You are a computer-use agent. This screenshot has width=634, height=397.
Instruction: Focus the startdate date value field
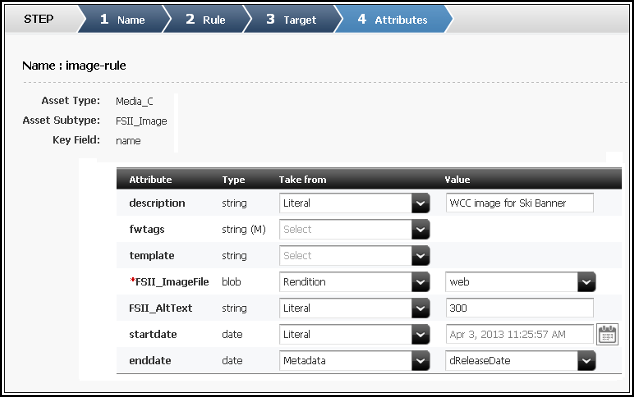(520, 334)
